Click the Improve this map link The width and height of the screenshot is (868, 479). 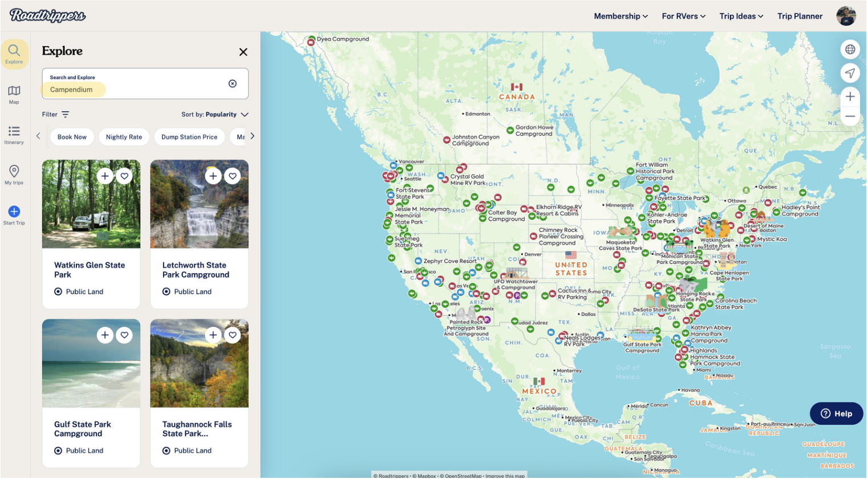coord(505,476)
